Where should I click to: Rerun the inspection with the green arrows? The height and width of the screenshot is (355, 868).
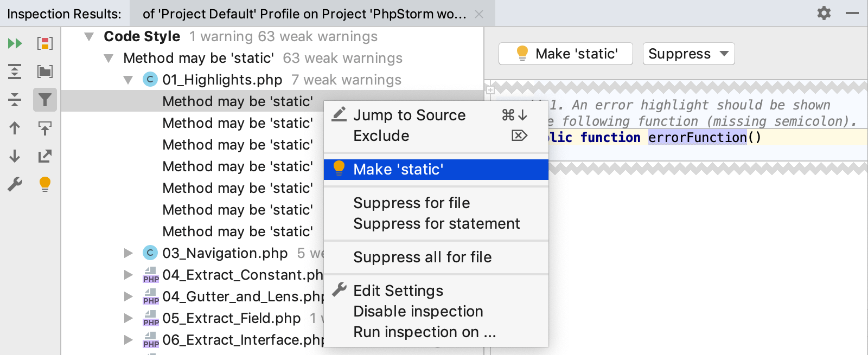coord(15,43)
